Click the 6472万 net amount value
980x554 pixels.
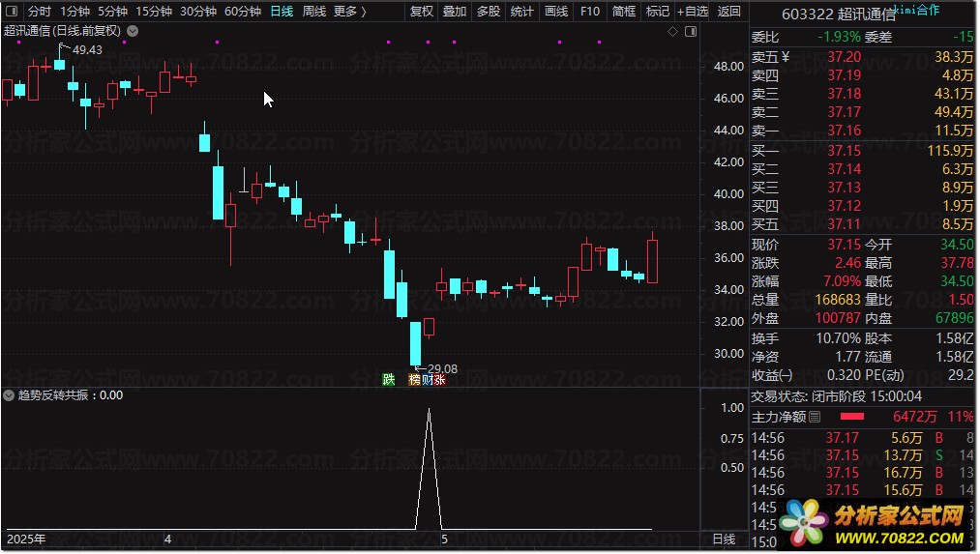pos(915,417)
